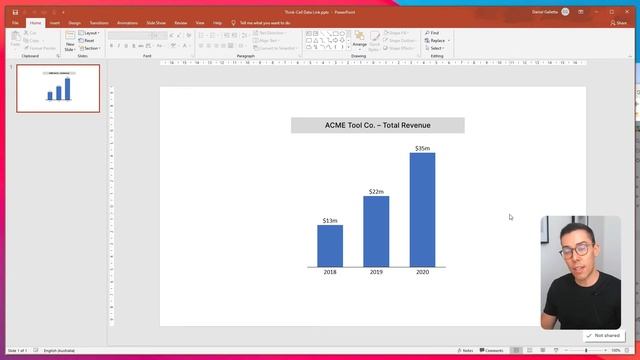Toggle Bold formatting
The height and width of the screenshot is (360, 640).
[111, 46]
